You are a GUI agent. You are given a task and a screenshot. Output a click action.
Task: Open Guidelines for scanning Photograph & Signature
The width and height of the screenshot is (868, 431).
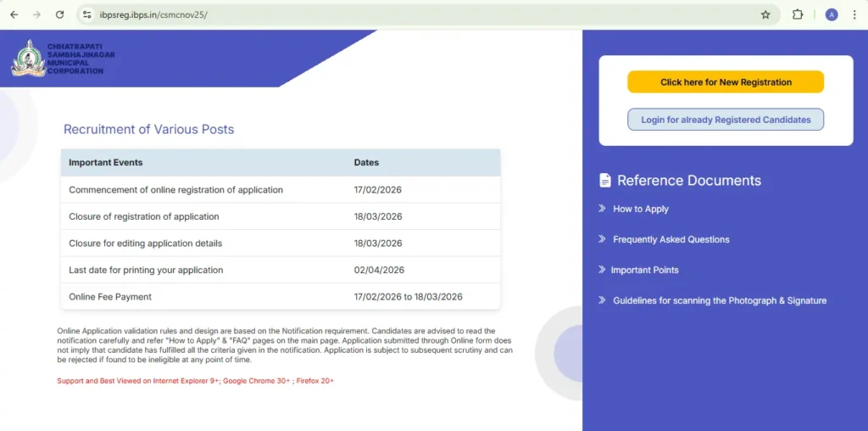coord(720,300)
